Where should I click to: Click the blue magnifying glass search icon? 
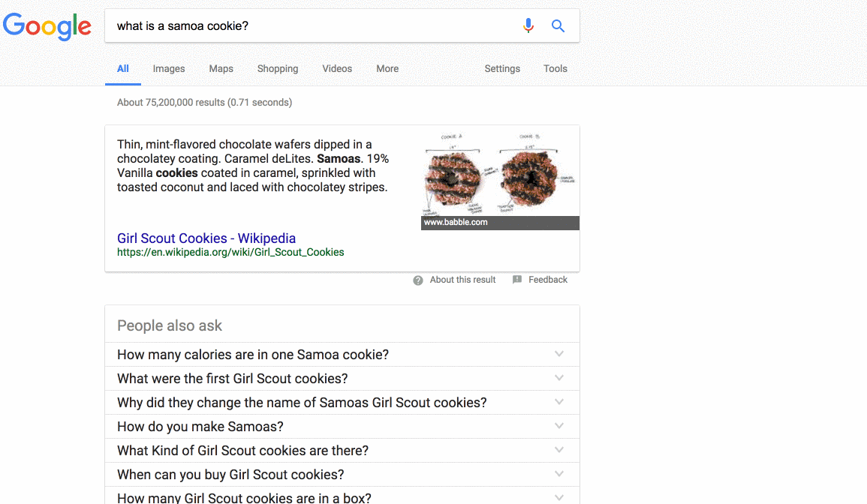point(558,25)
